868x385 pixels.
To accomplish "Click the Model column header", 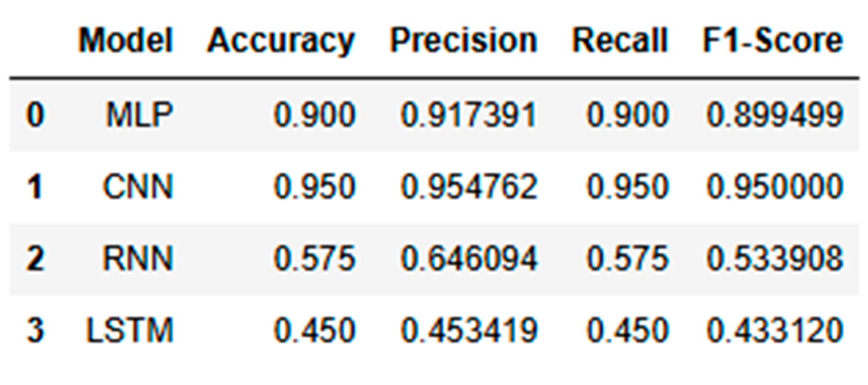I will point(126,41).
